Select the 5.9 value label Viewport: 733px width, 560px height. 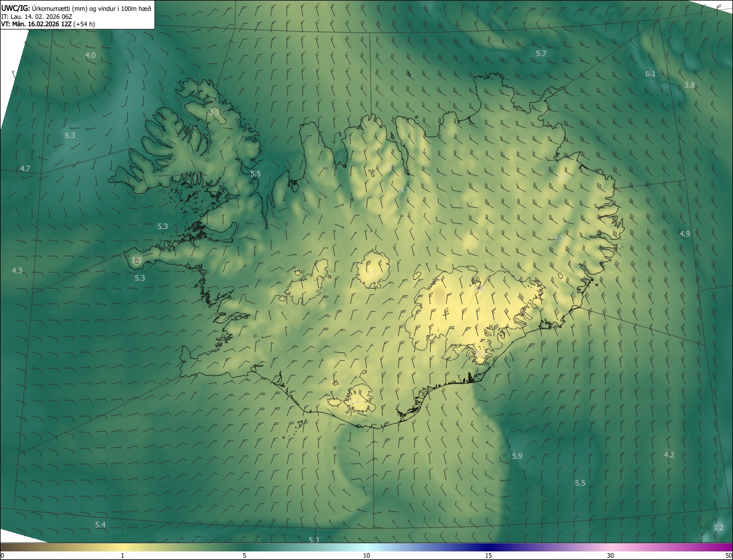tap(517, 456)
